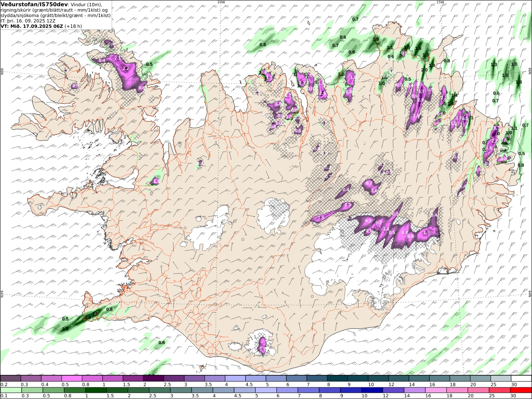Click the 'Veðurstofan/IS750dev' map title

point(34,4)
